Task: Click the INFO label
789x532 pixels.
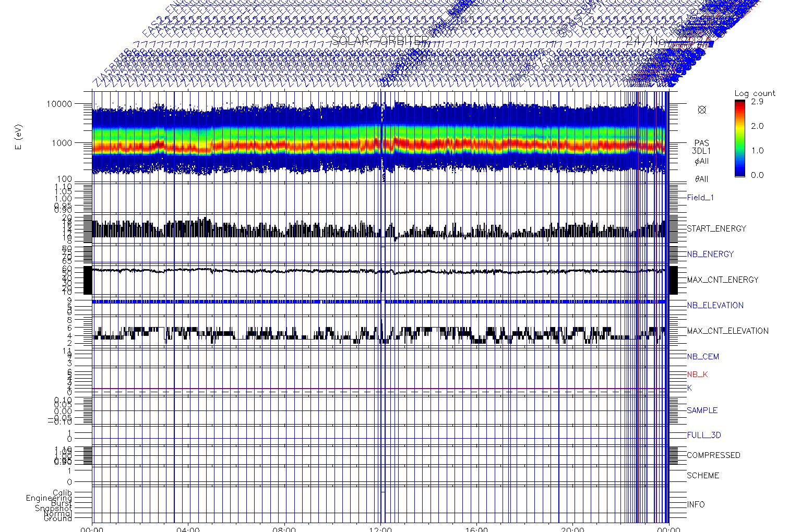Action: (696, 505)
